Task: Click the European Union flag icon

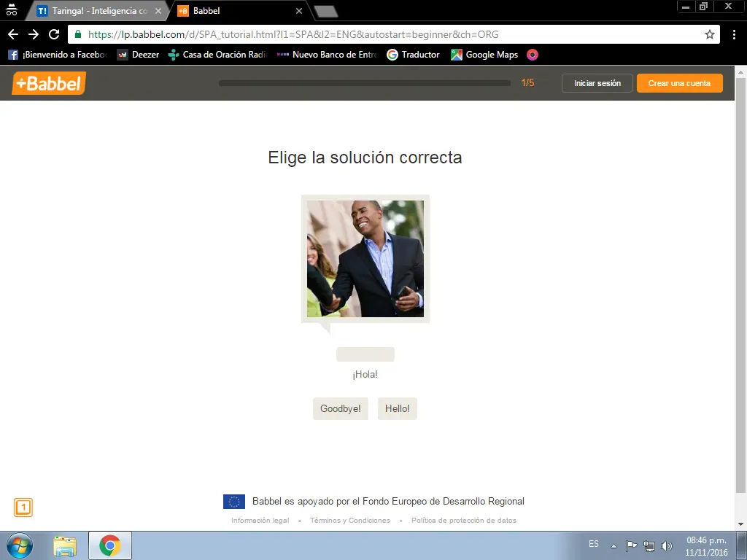Action: click(x=234, y=502)
